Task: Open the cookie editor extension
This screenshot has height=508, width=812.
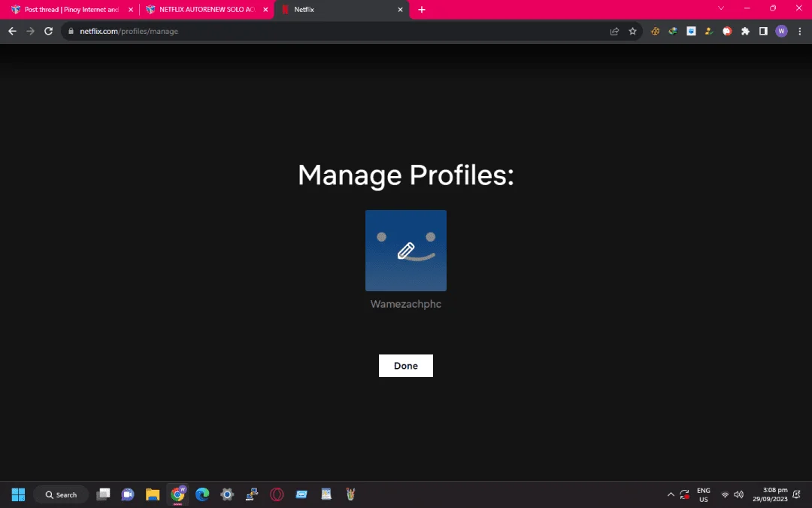Action: click(655, 31)
